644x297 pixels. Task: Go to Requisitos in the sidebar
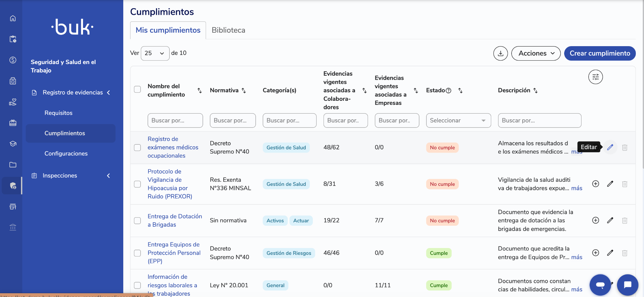point(58,113)
